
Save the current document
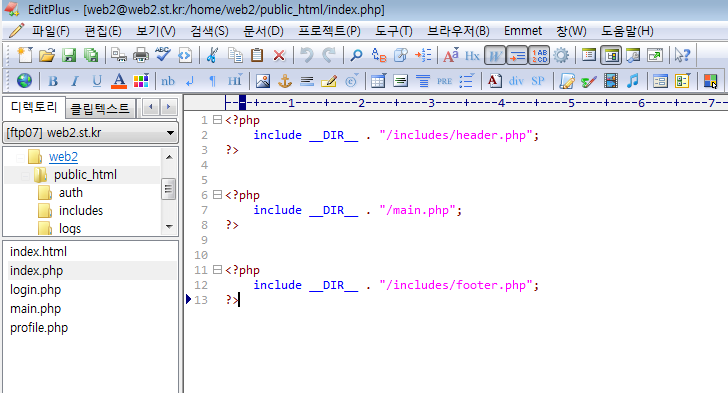tap(69, 55)
